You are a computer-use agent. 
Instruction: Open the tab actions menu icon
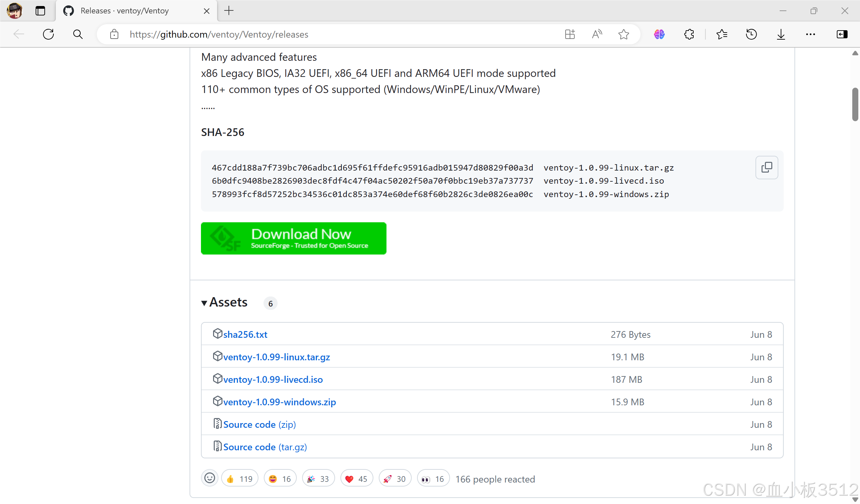point(40,10)
